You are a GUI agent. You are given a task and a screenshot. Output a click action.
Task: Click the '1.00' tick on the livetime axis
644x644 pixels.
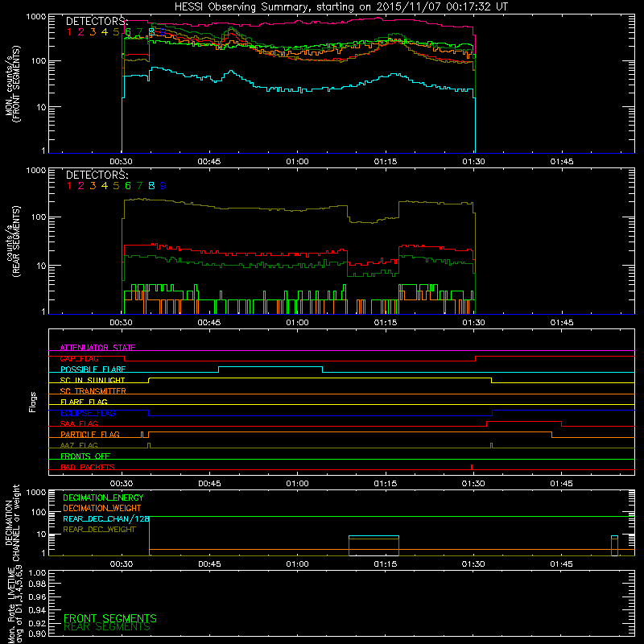tap(37, 573)
